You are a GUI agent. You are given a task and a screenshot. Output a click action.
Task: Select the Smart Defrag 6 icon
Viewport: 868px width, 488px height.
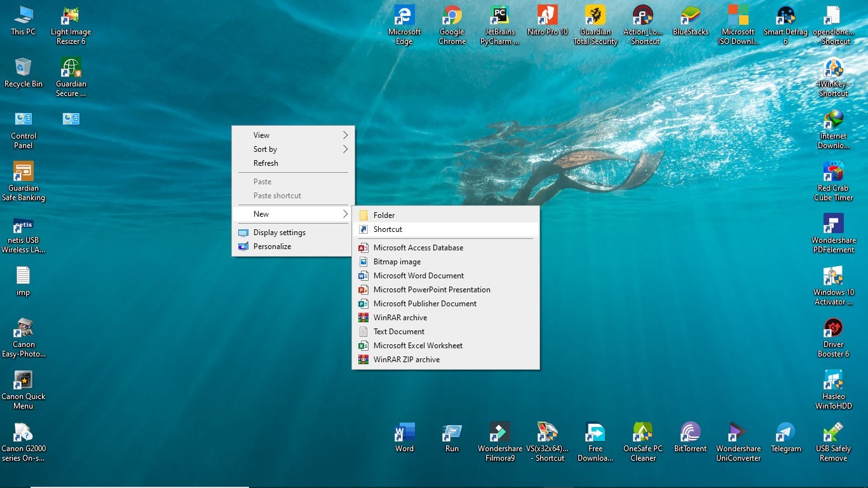[786, 25]
